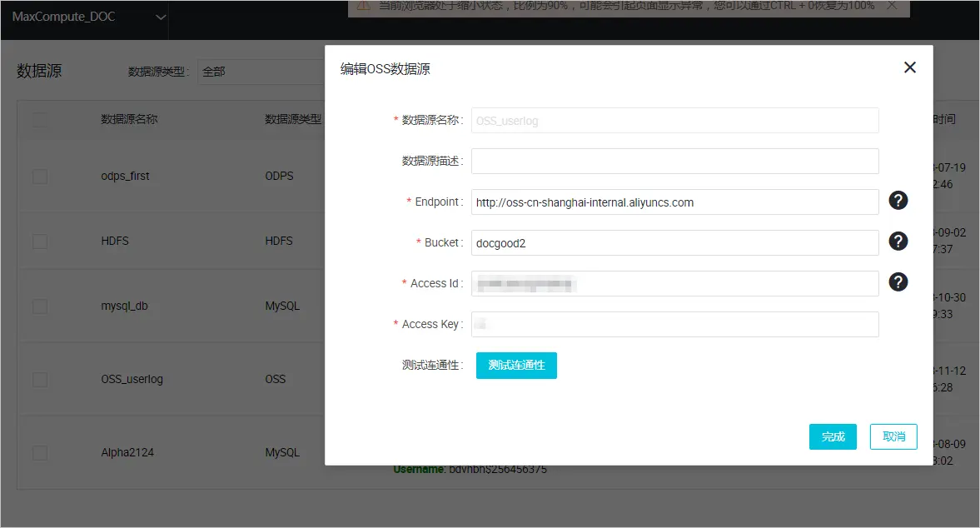
Task: Click the HDFS data source name cell
Action: (115, 242)
